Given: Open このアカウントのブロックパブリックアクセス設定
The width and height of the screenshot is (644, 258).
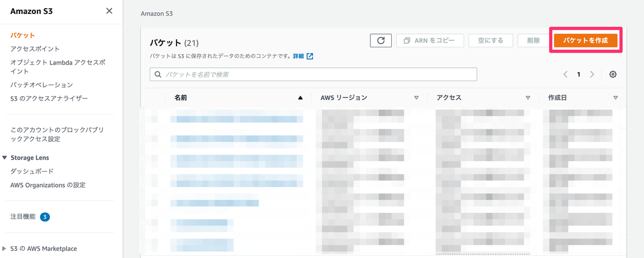Looking at the screenshot, I should (x=57, y=134).
